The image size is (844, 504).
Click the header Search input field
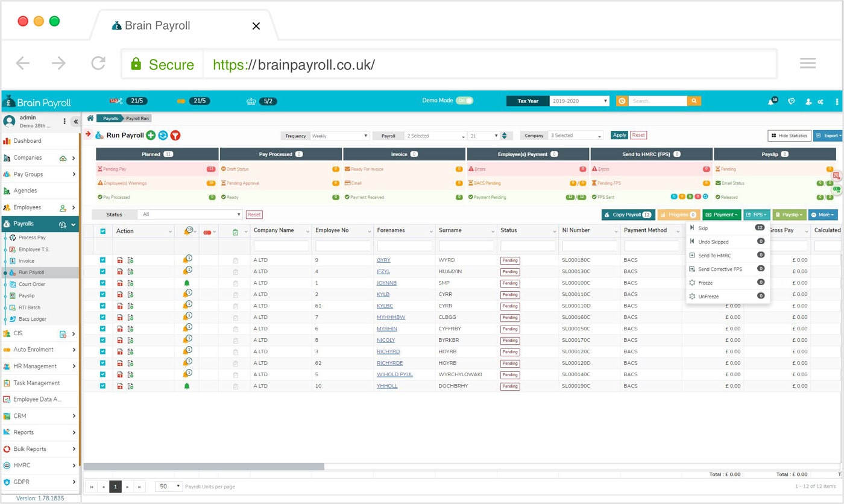658,101
